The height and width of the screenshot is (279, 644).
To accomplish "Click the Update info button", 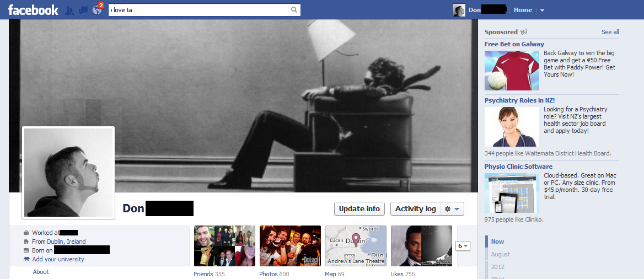I will click(359, 209).
